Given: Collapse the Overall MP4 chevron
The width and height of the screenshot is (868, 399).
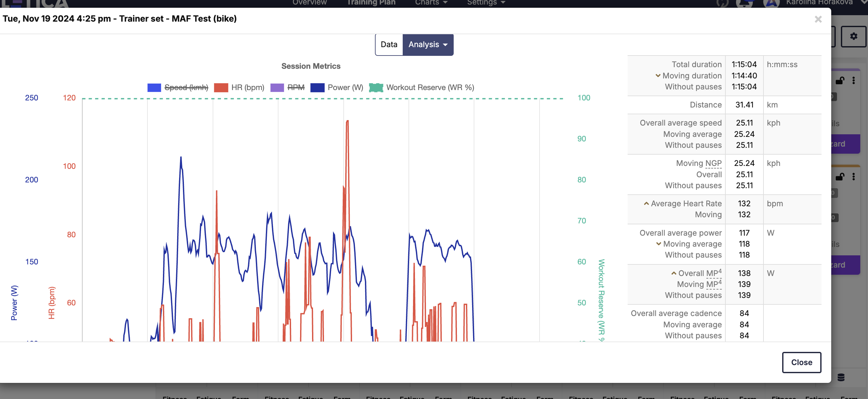Looking at the screenshot, I should point(673,273).
